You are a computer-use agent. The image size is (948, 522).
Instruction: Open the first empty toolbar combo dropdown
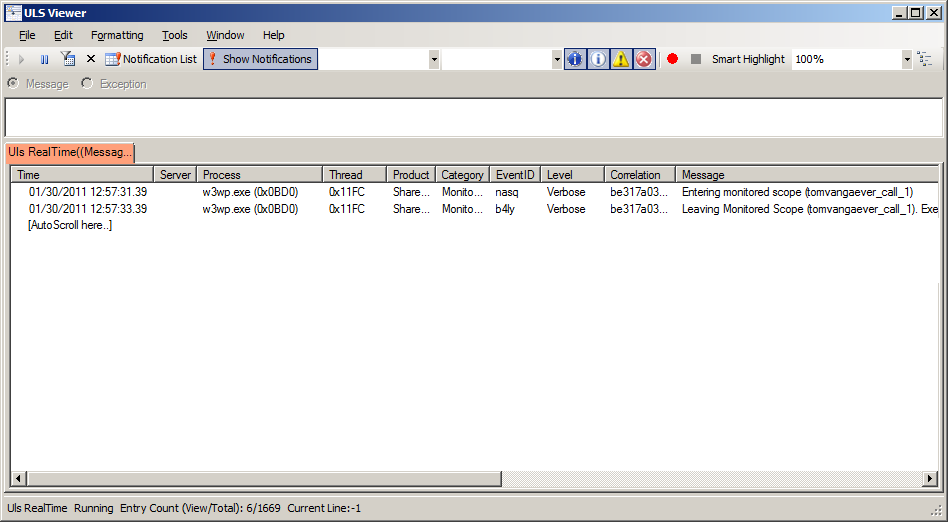click(x=433, y=59)
